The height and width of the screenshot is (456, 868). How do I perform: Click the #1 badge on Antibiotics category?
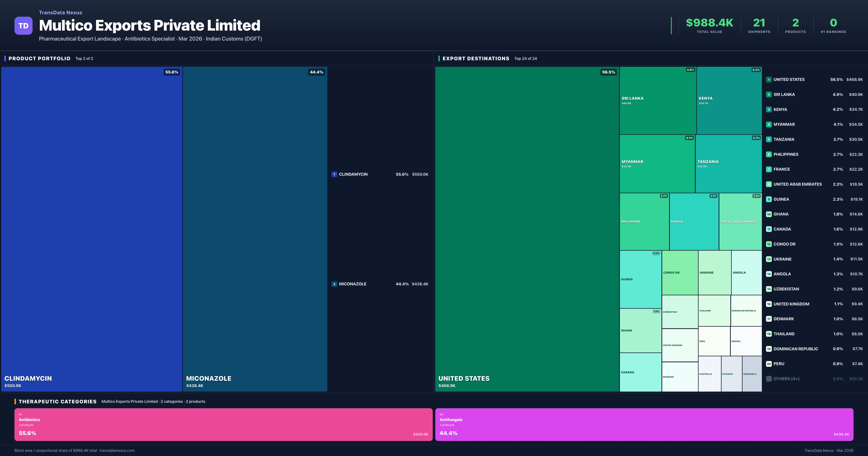point(21,414)
